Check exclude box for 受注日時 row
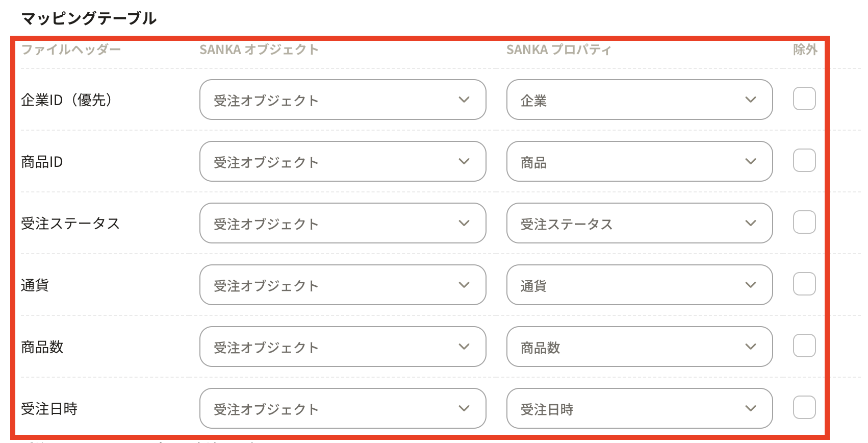The width and height of the screenshot is (868, 443). (x=804, y=408)
